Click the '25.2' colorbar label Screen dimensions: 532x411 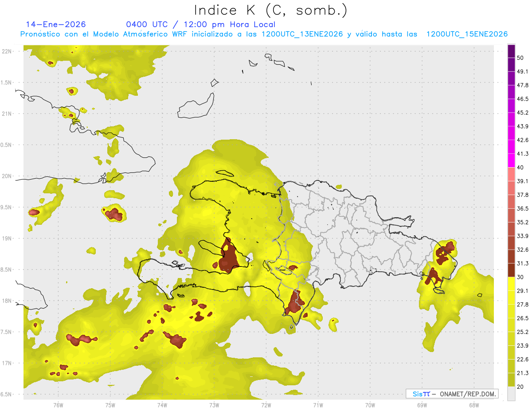523,332
